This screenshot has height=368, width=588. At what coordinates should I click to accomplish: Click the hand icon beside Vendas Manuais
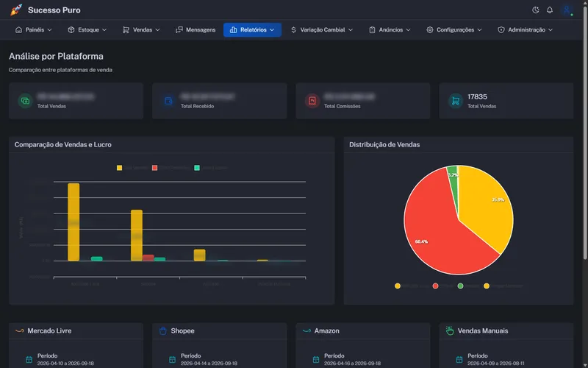450,330
